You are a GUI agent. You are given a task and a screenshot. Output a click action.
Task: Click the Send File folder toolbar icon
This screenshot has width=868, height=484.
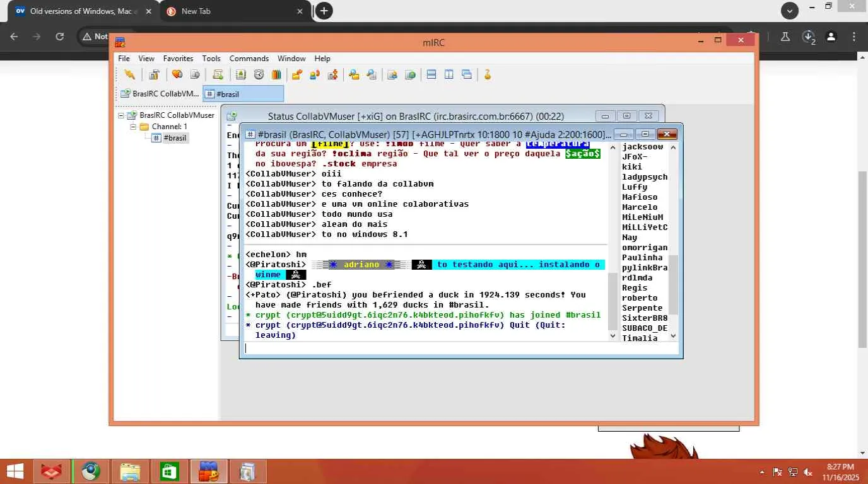296,74
